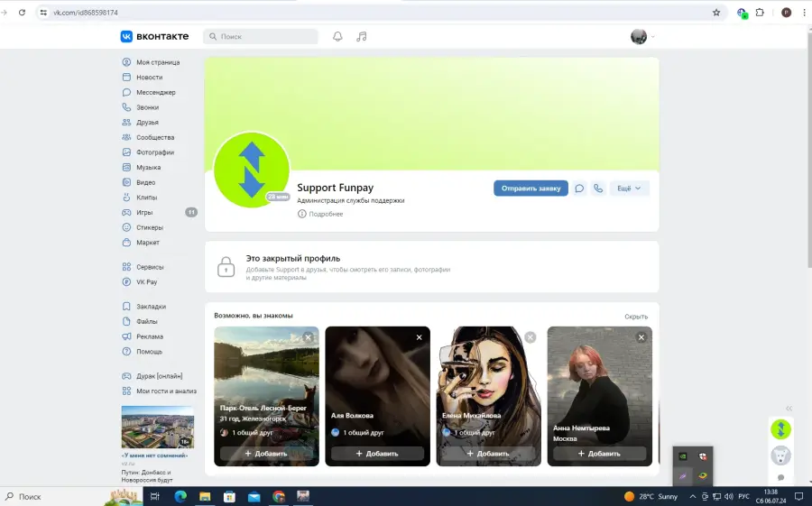Click the Помощь question icon

(x=126, y=351)
